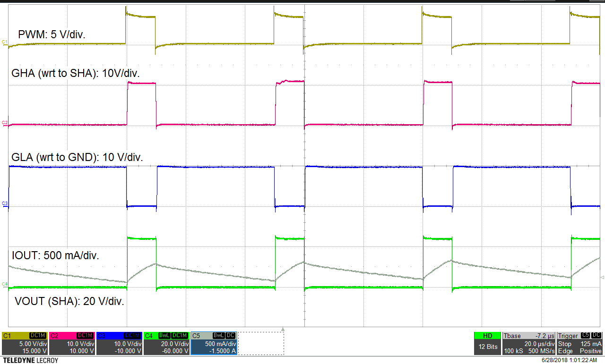Click the BwL bandwidth limit icon on C4
This screenshot has width=605, height=364.
(163, 335)
